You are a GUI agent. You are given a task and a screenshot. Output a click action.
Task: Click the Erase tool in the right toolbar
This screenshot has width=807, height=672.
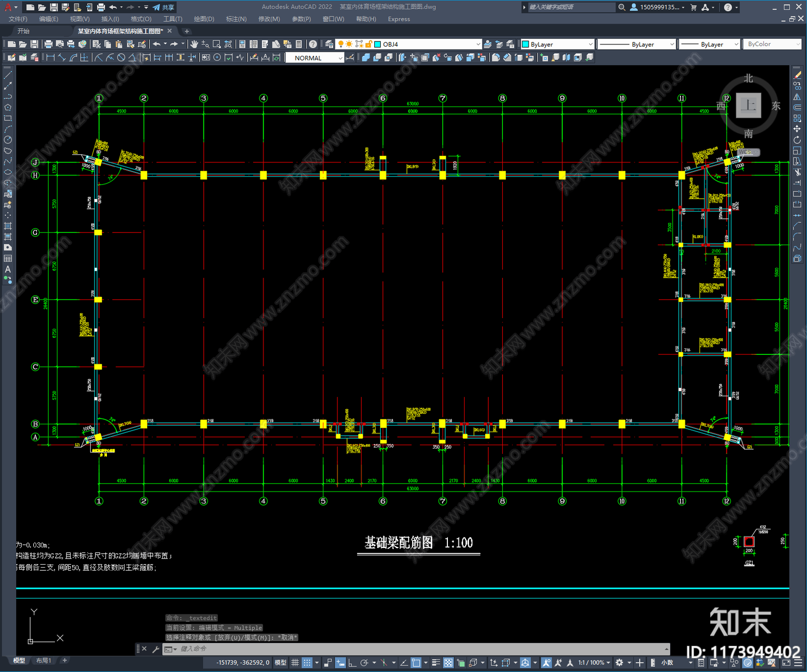(797, 75)
